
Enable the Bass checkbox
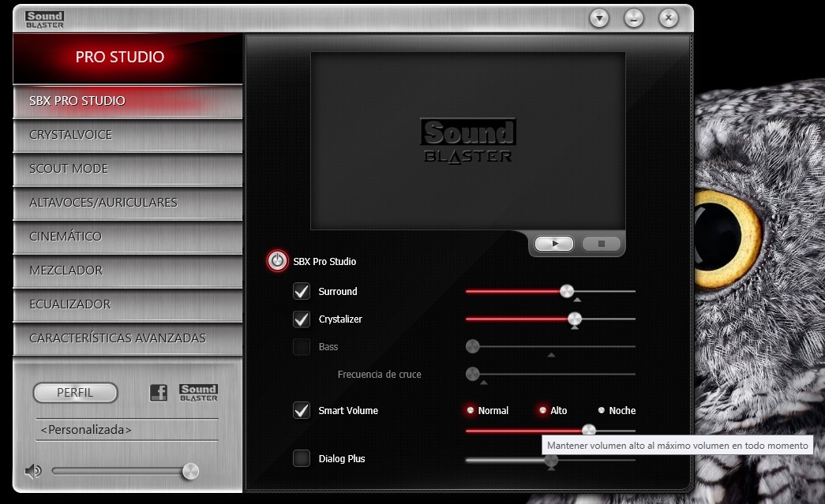tap(302, 347)
